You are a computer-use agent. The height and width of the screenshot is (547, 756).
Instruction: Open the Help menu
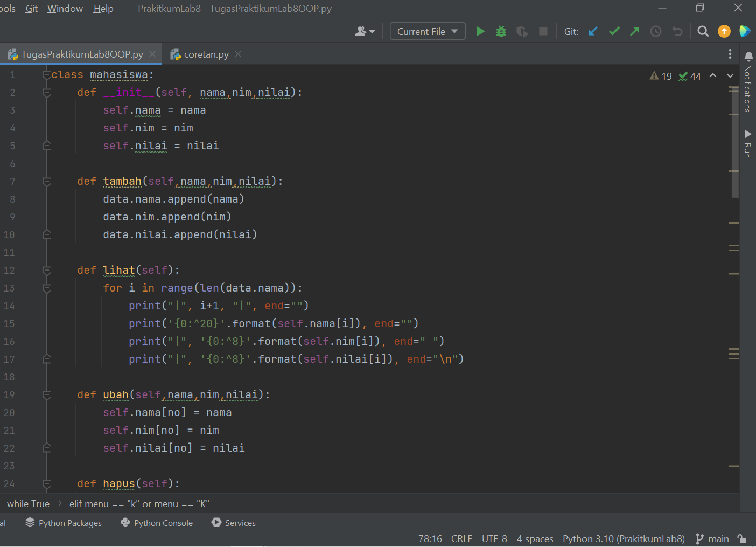pos(103,9)
